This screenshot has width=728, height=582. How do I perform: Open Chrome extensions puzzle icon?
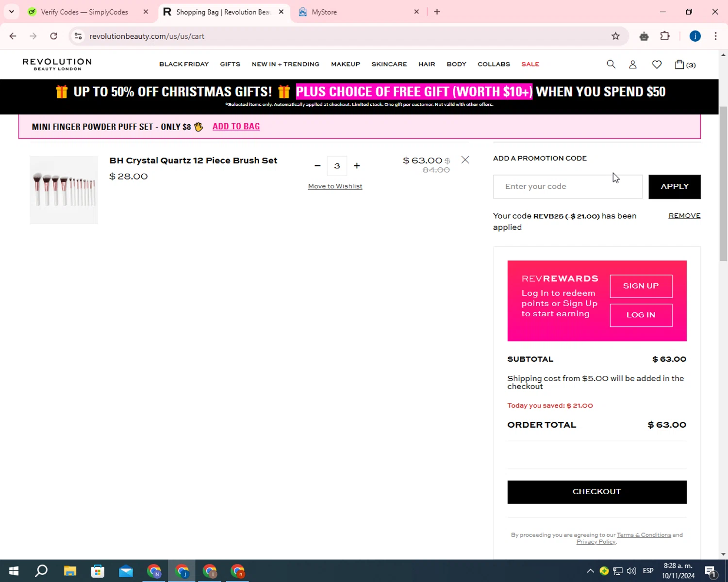665,36
